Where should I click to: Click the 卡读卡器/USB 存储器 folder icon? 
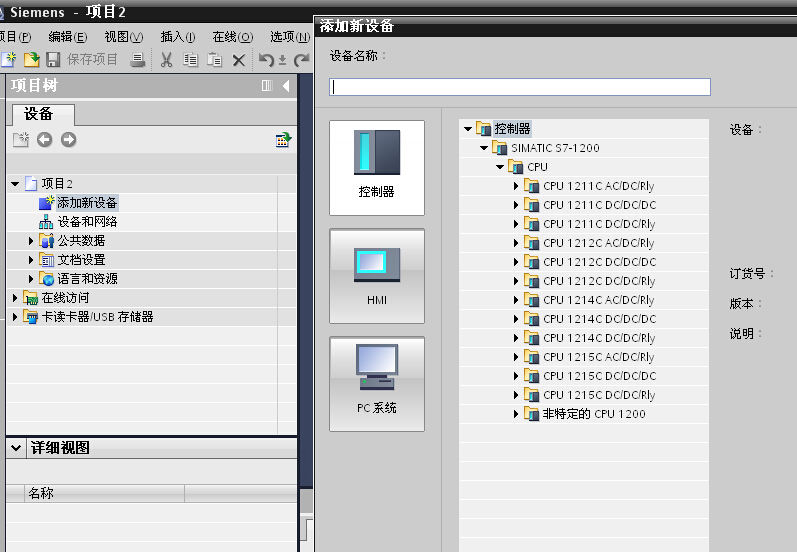point(30,317)
